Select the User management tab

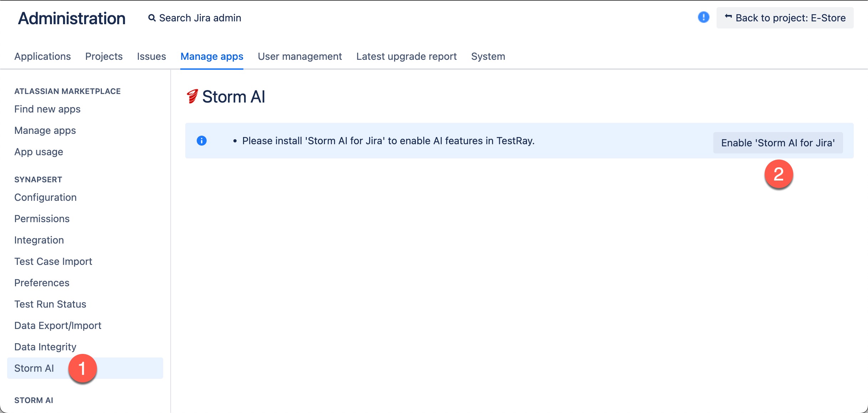(x=300, y=56)
